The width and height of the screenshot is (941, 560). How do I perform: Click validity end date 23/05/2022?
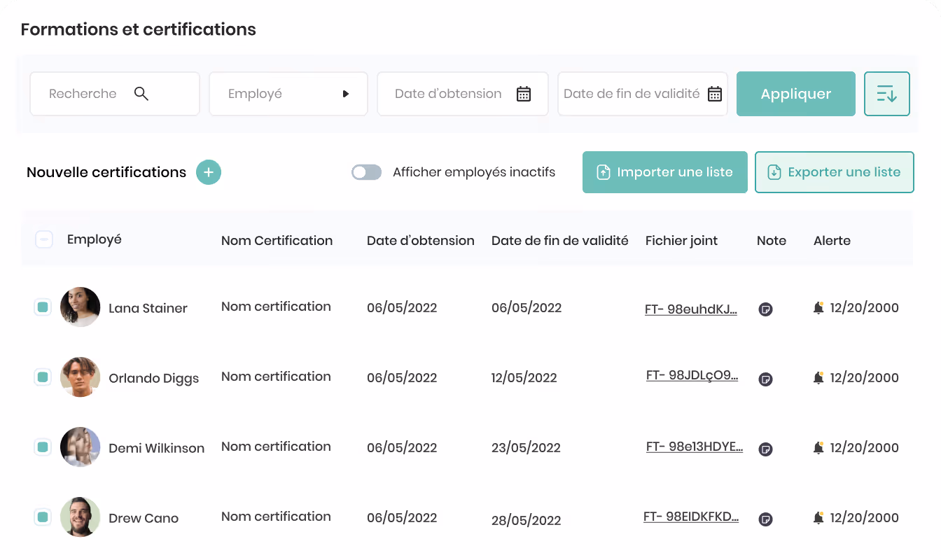pos(527,448)
